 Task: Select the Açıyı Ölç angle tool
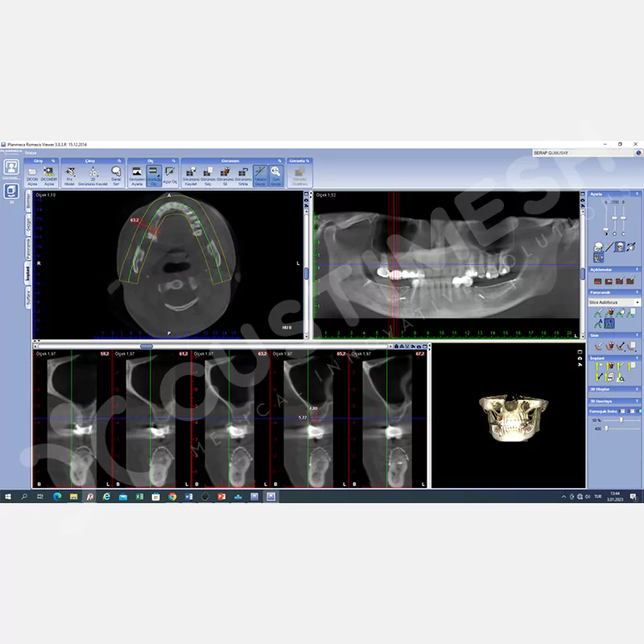170,172
